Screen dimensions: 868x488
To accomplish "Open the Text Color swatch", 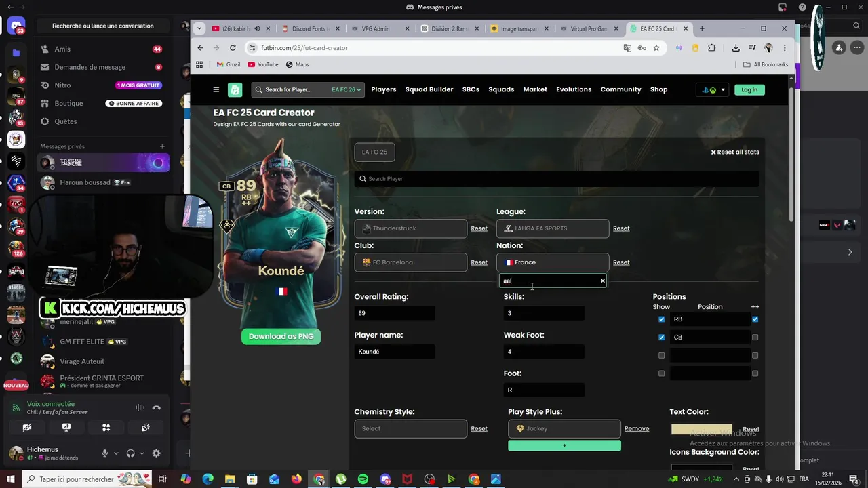I will pos(701,429).
